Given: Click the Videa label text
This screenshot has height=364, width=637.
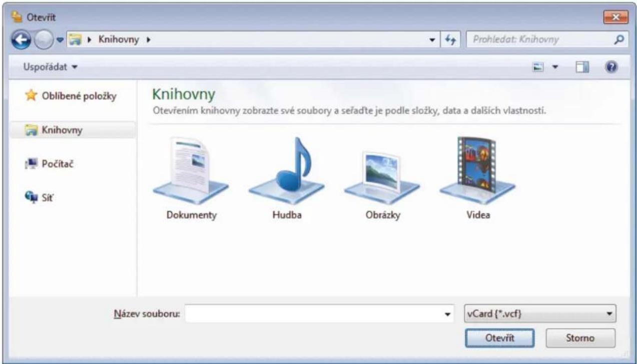Looking at the screenshot, I should [x=478, y=215].
